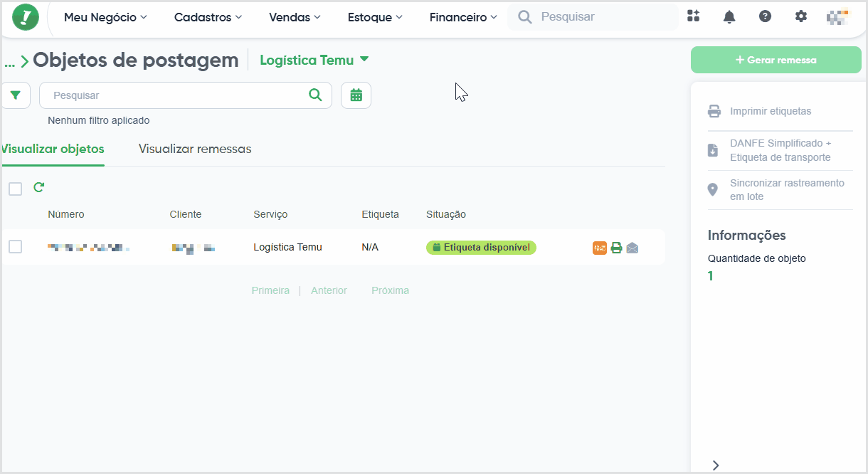Click the printer icon beside Imprimir etiquetas
Image resolution: width=868 pixels, height=474 pixels.
[714, 112]
